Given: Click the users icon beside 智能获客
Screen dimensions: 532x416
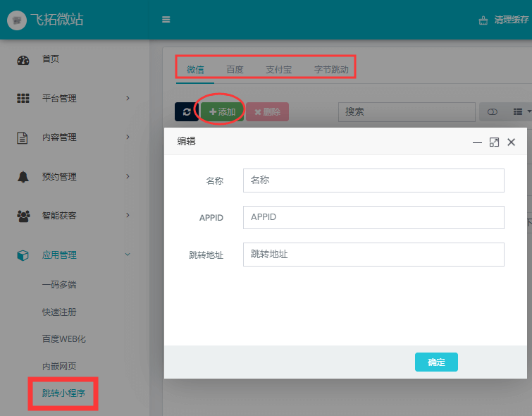Looking at the screenshot, I should (x=23, y=216).
